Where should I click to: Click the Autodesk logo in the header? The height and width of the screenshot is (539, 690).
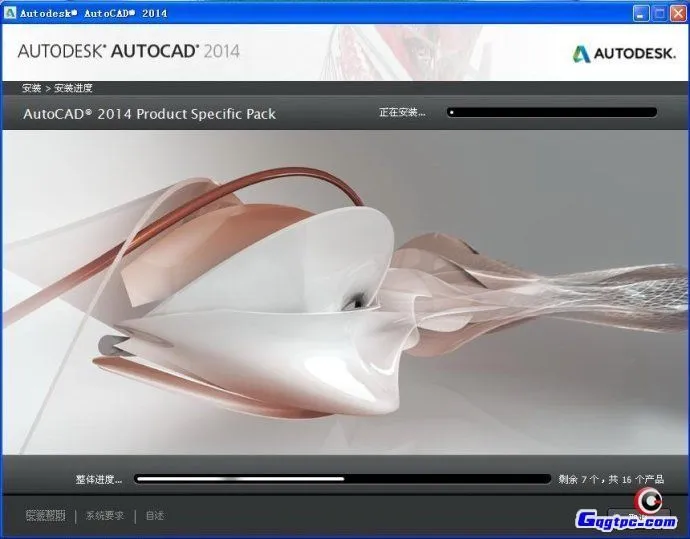pyautogui.click(x=624, y=54)
